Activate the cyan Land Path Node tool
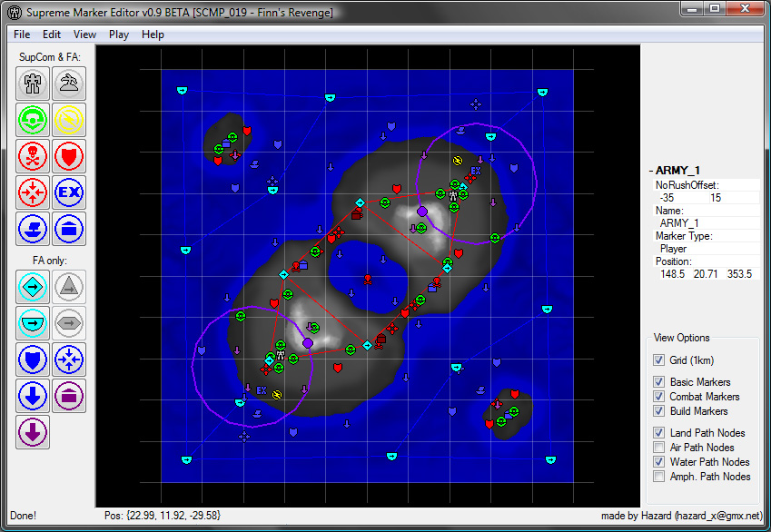This screenshot has width=771, height=532. [33, 287]
